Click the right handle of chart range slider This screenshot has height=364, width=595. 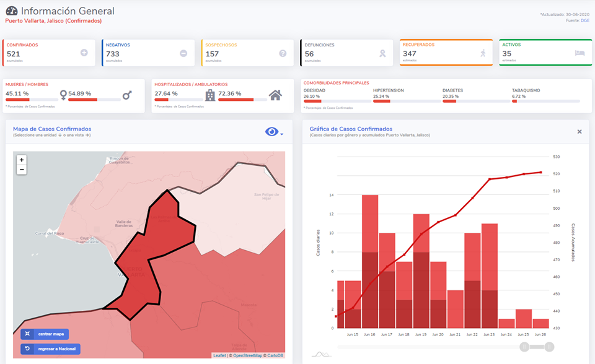click(x=549, y=347)
